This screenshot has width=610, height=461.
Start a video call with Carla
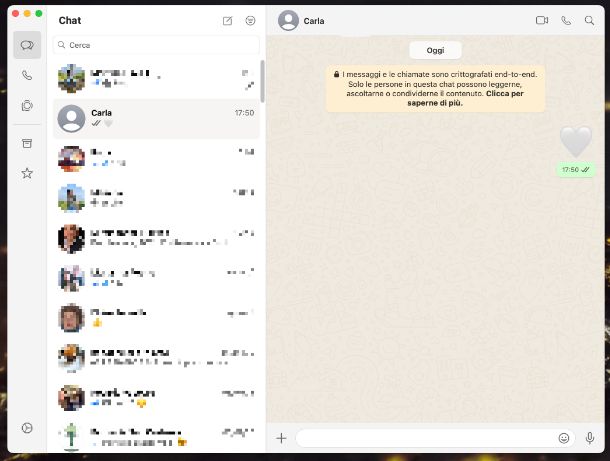[542, 20]
